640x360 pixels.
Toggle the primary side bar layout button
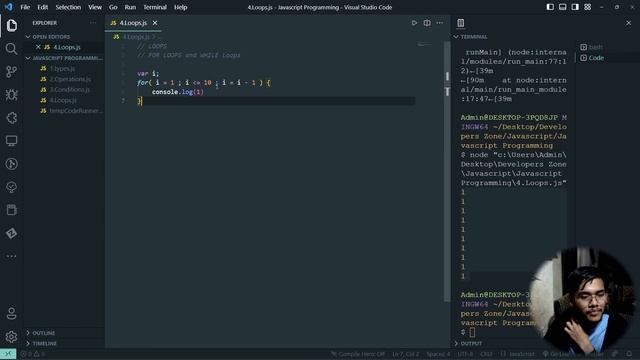tap(550, 7)
